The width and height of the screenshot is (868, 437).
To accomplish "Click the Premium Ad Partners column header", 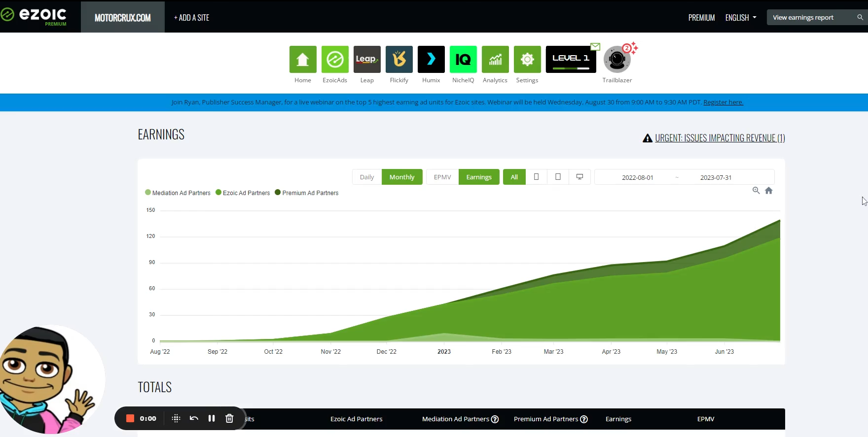I will click(545, 419).
